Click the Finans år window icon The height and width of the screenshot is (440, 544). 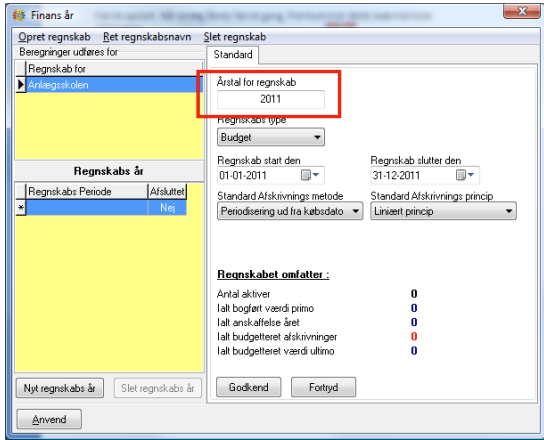[x=19, y=15]
